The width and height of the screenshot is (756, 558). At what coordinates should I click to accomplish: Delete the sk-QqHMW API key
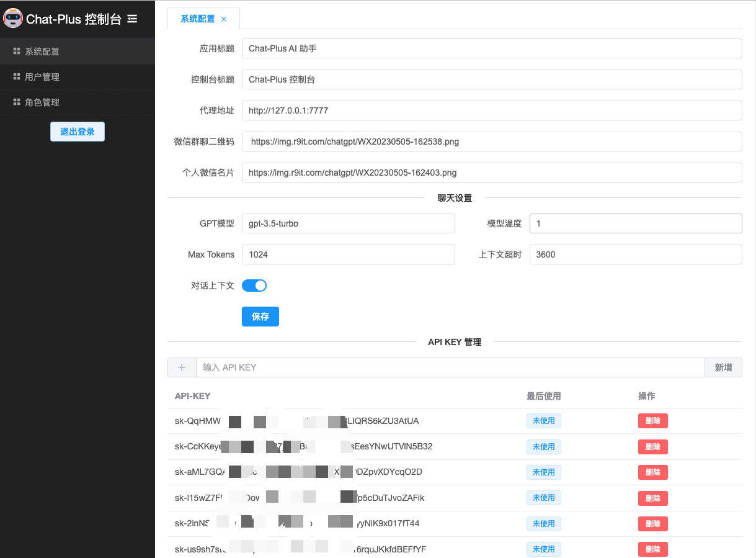pyautogui.click(x=652, y=421)
